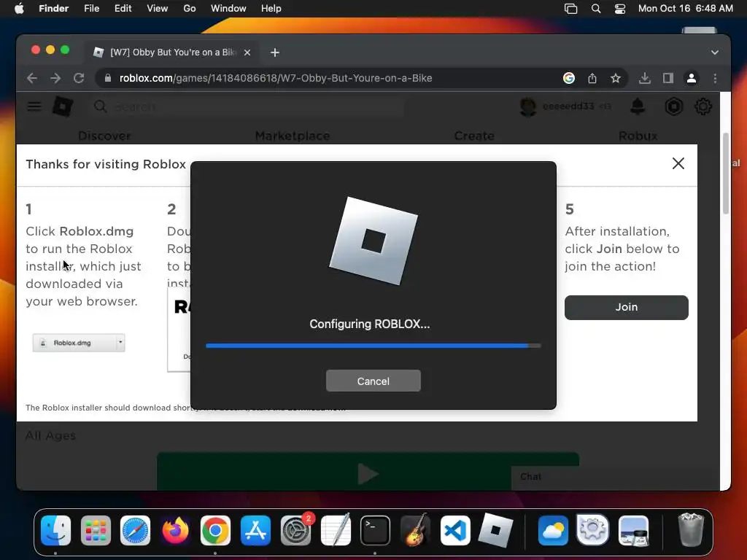
Task: Open Create tab on Roblox
Action: click(474, 136)
